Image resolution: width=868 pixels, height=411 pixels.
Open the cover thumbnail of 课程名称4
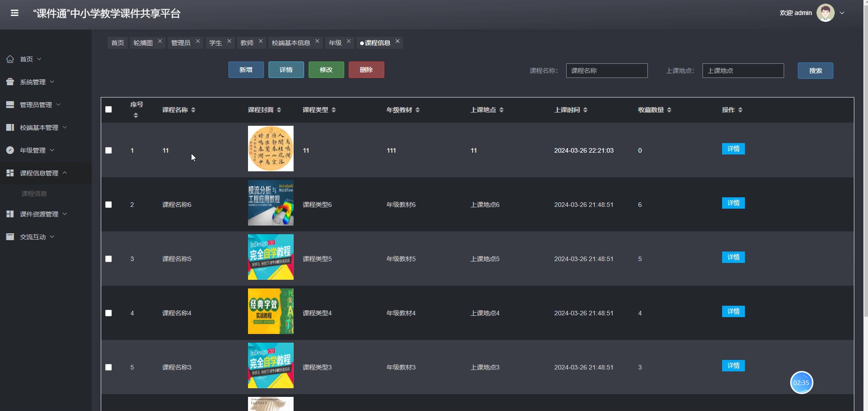pyautogui.click(x=271, y=311)
